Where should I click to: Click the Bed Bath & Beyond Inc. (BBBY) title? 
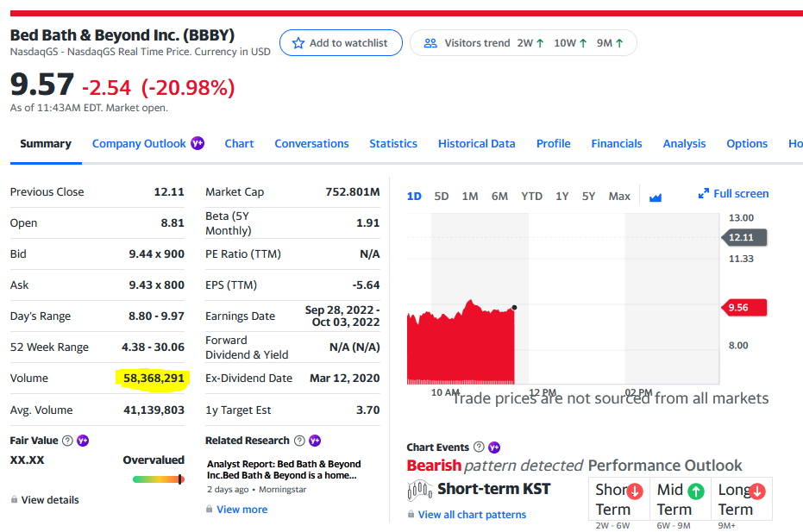[122, 34]
